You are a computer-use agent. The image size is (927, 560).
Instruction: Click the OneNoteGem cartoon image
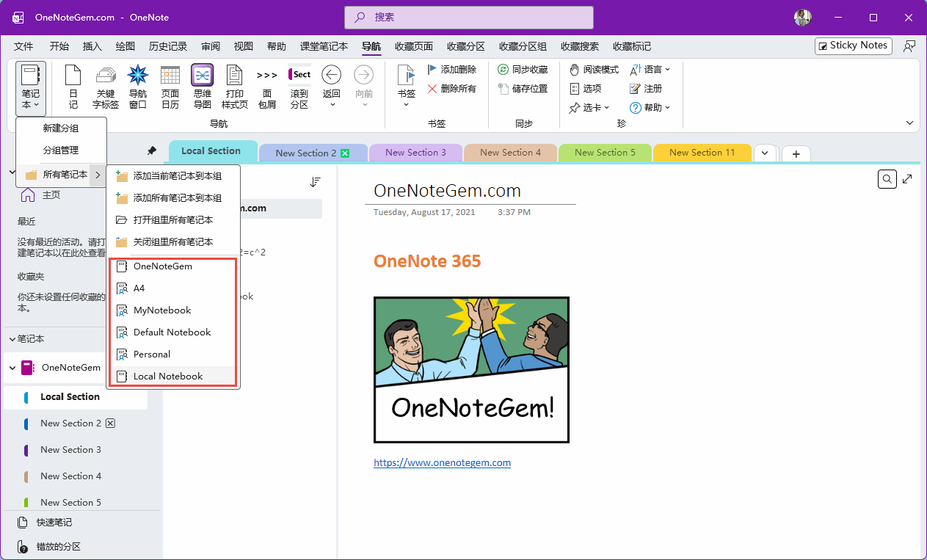pos(471,370)
